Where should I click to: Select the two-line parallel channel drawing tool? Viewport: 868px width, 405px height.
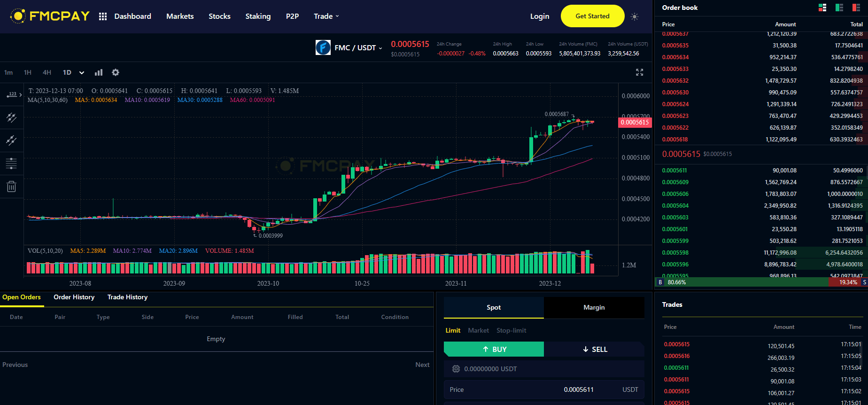11,140
